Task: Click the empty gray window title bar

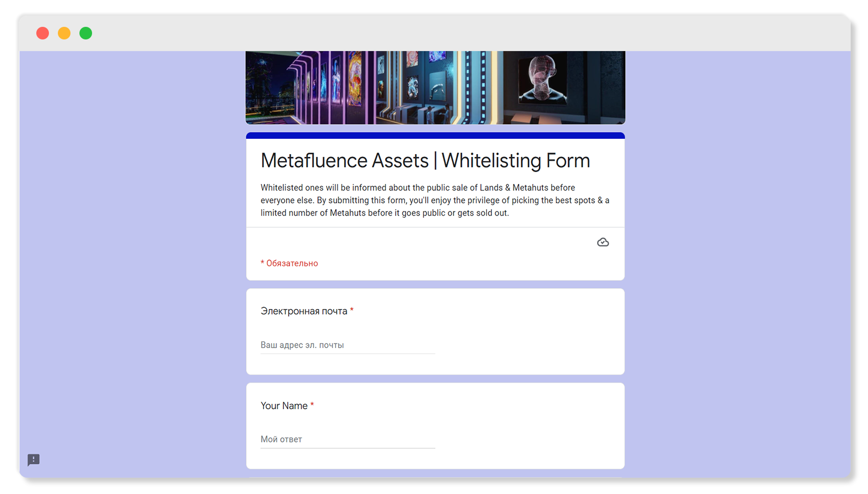Action: [435, 33]
